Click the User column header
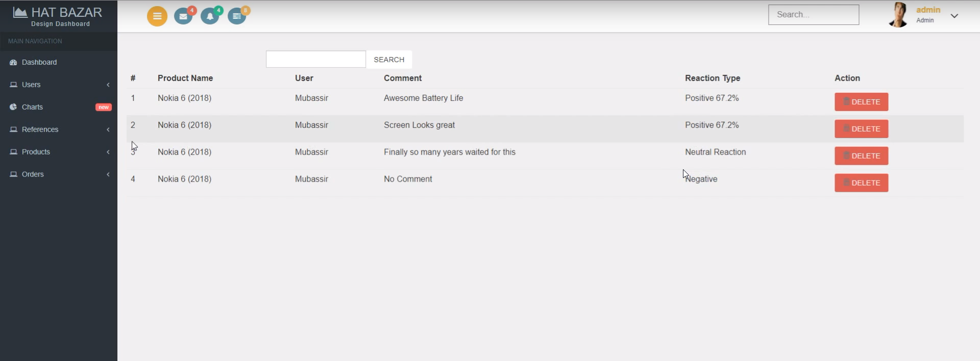980x361 pixels. (304, 78)
